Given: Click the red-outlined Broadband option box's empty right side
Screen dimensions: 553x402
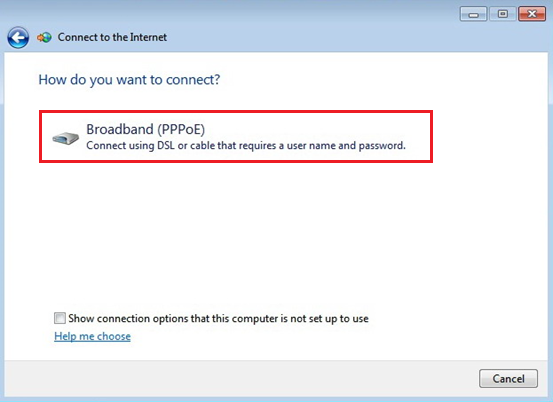Looking at the screenshot, I should click(419, 136).
